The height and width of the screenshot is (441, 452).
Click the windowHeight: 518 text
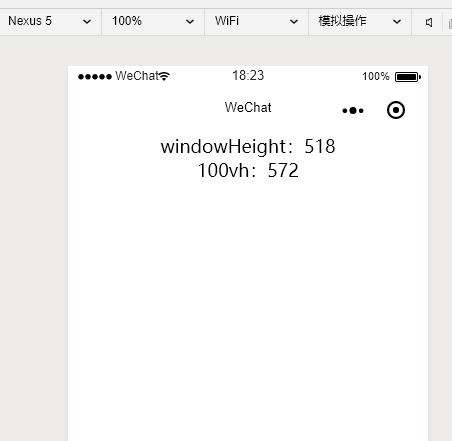pos(248,147)
